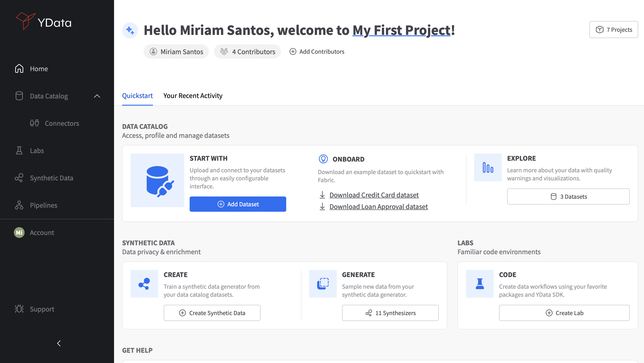This screenshot has width=644, height=363.
Task: Click the Code flask icon tile
Action: (x=480, y=284)
